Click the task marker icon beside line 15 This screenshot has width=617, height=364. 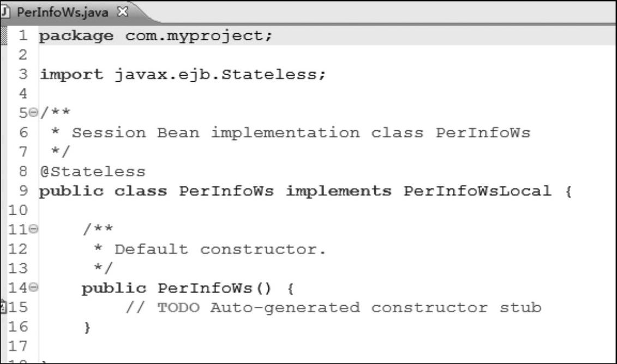coord(3,307)
